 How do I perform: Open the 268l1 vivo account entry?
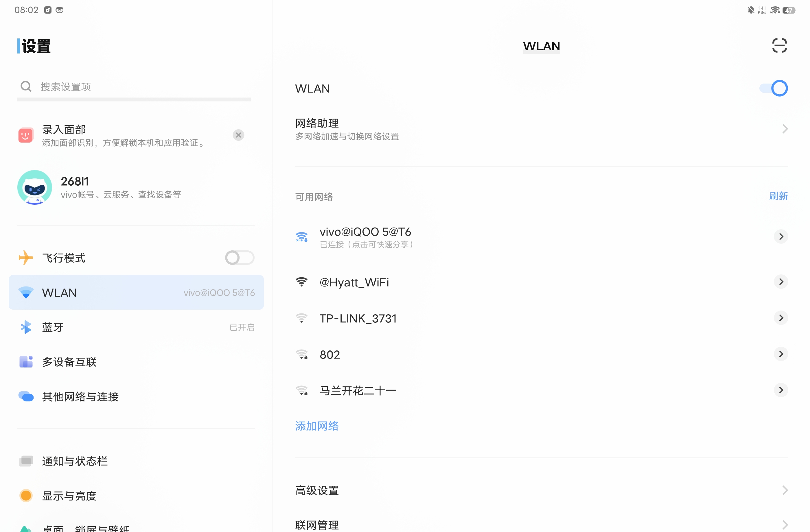click(x=136, y=187)
